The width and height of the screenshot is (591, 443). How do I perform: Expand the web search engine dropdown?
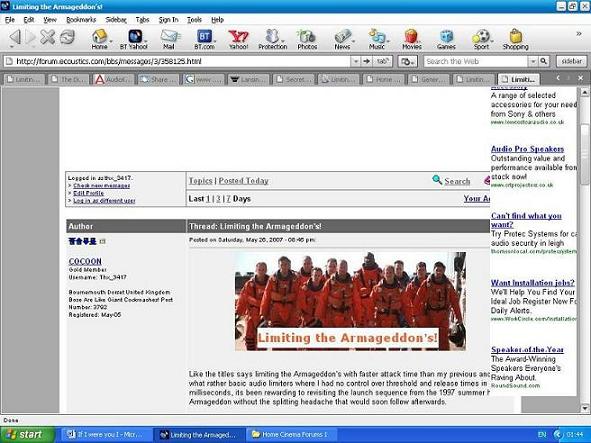(x=533, y=61)
